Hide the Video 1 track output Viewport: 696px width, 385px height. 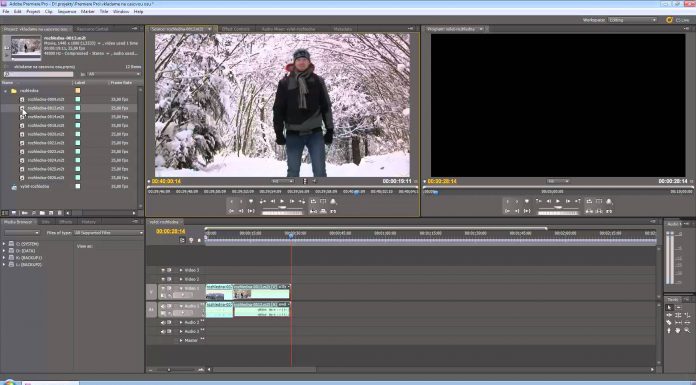[x=163, y=288]
